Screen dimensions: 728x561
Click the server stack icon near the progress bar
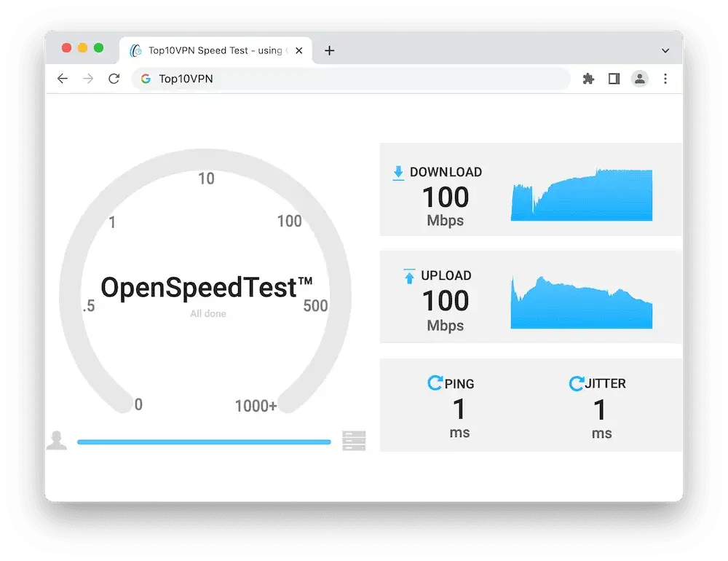click(x=354, y=440)
